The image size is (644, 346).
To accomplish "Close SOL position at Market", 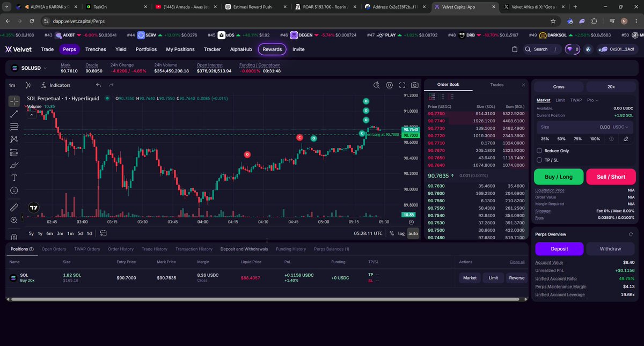I will coord(470,278).
